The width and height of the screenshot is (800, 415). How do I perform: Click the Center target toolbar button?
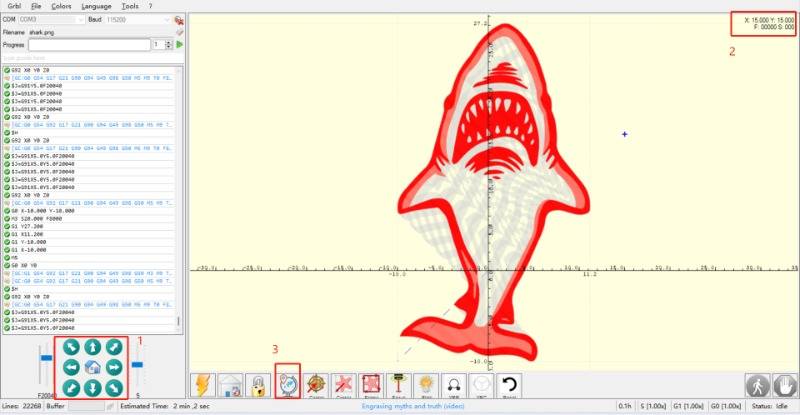316,385
